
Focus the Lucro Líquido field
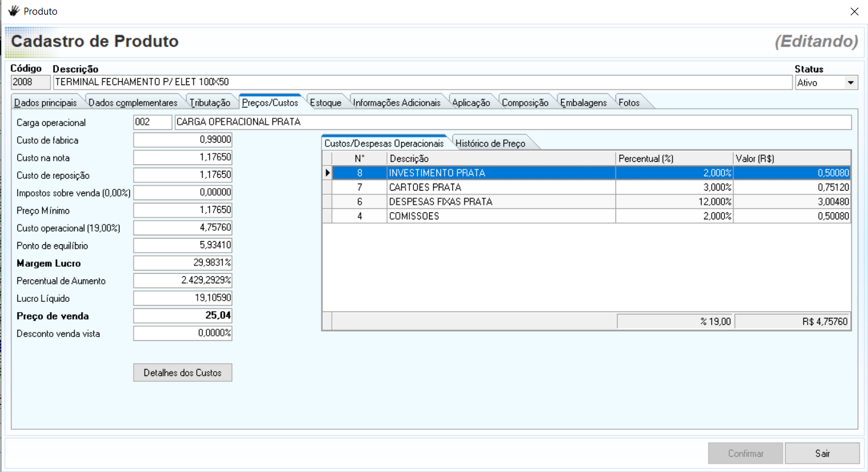pos(183,298)
